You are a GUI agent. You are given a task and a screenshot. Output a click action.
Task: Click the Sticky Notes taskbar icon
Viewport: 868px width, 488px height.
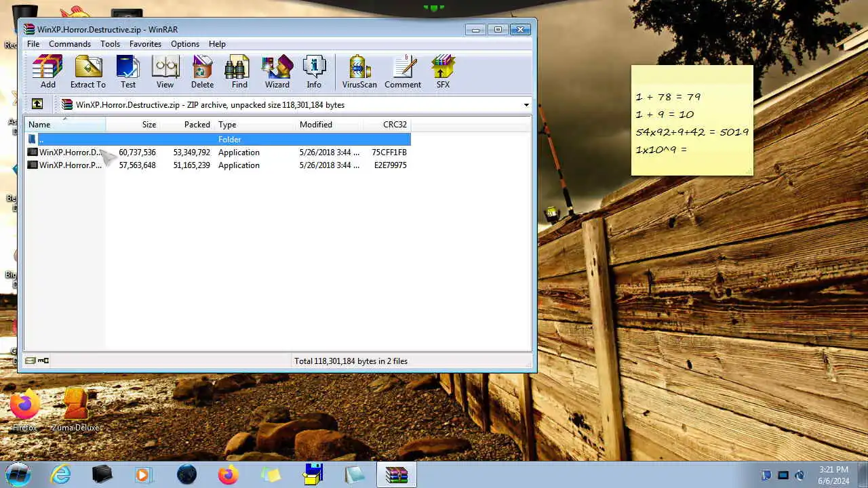click(x=271, y=474)
